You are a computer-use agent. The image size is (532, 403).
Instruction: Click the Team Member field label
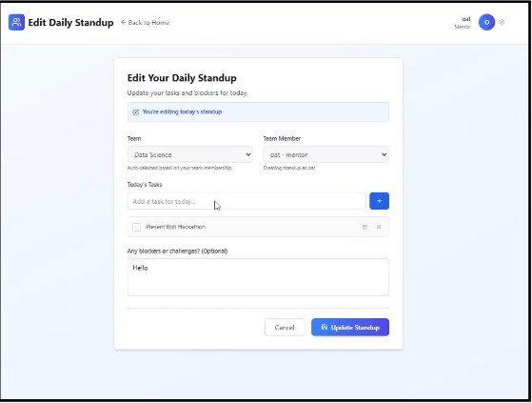pyautogui.click(x=282, y=138)
